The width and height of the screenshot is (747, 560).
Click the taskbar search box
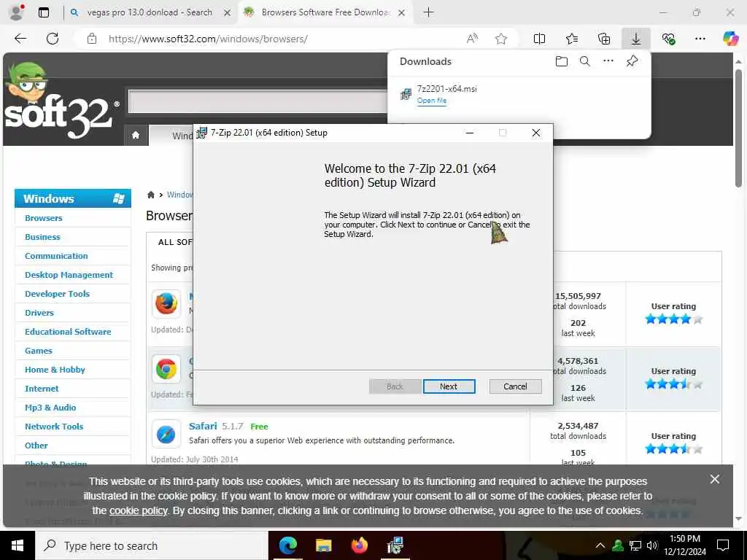152,545
